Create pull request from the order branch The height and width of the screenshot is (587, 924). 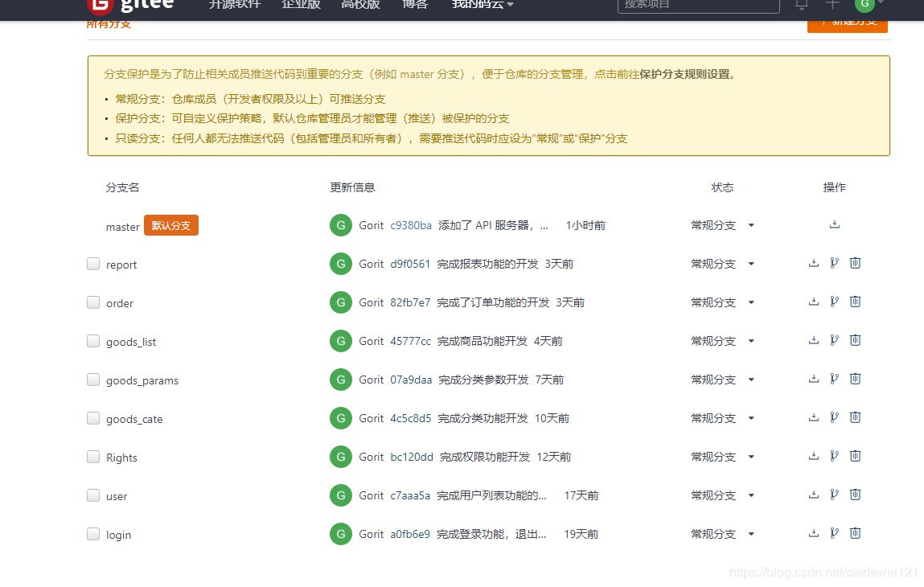point(834,301)
